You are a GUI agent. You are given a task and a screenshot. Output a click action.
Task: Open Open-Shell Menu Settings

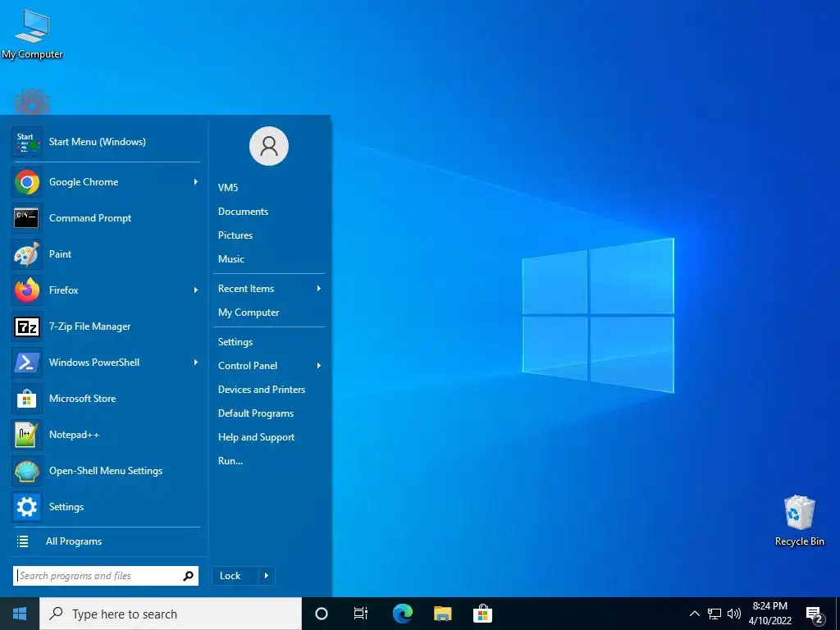coord(106,471)
